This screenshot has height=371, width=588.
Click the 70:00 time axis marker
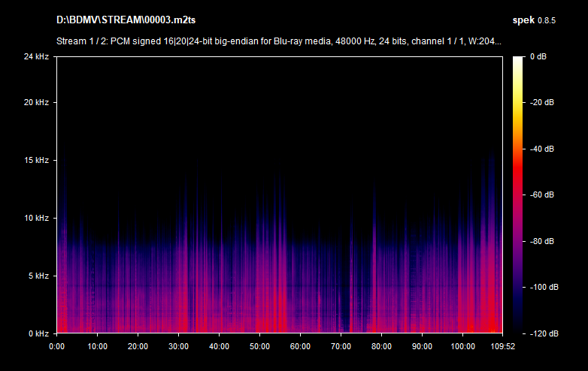point(341,346)
